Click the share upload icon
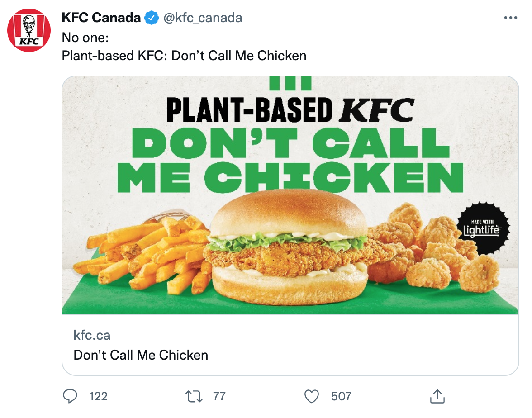The image size is (532, 418). point(437,397)
